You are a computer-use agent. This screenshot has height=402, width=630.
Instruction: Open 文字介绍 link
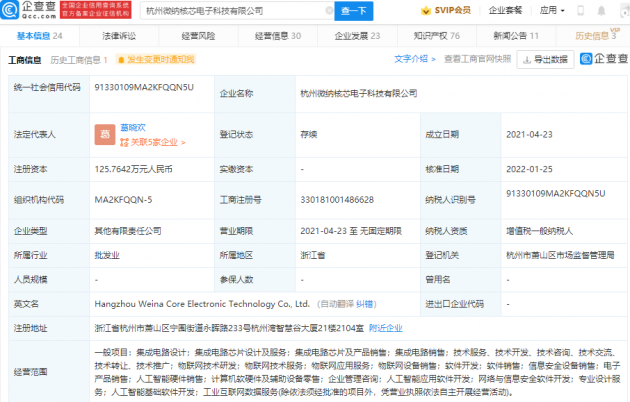pyautogui.click(x=415, y=59)
